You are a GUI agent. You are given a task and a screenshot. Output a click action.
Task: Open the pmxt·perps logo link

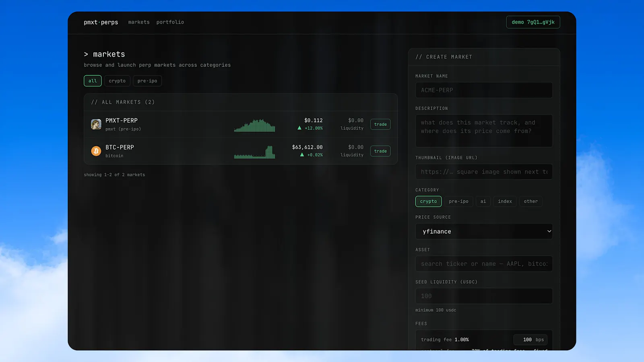(101, 22)
